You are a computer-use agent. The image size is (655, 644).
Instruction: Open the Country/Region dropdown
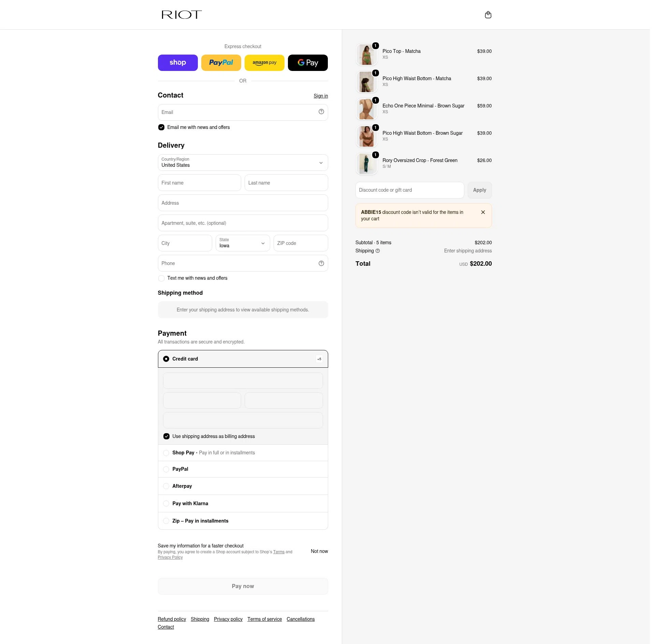click(x=243, y=163)
